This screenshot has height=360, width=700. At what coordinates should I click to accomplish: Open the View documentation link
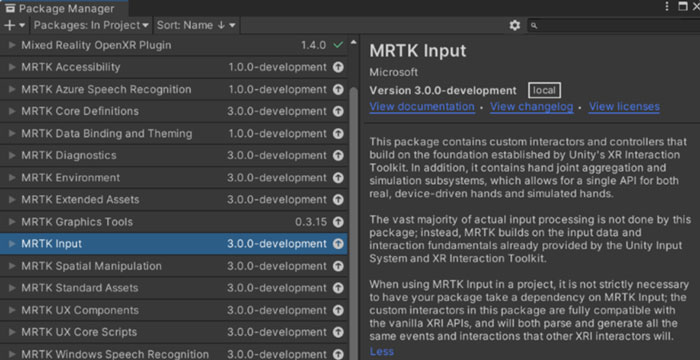(x=422, y=107)
